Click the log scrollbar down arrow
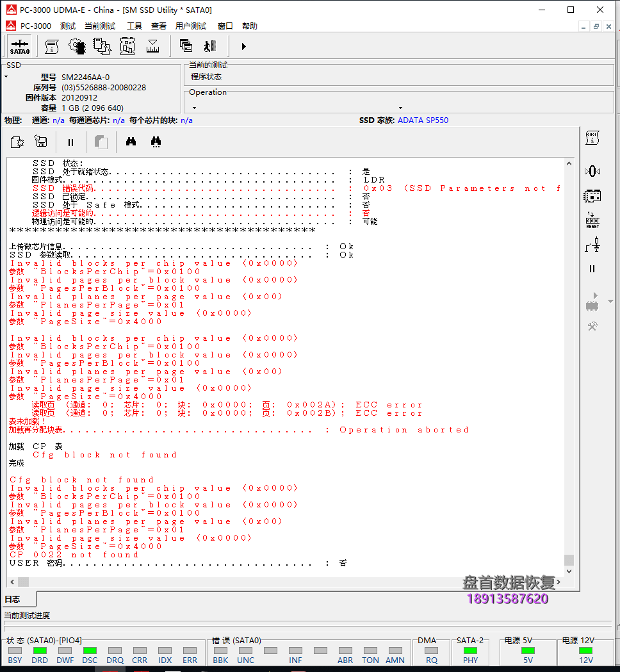The image size is (620, 672). click(x=569, y=571)
